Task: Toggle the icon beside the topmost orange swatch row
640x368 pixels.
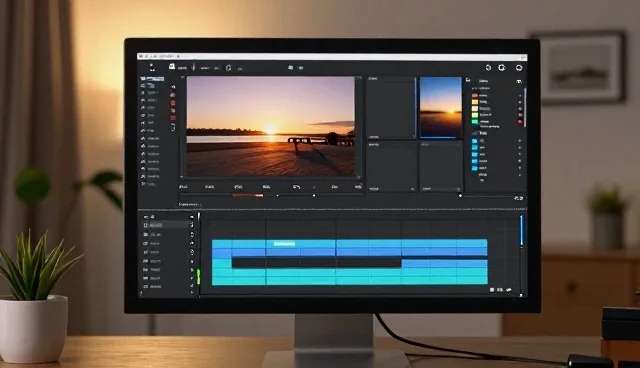Action: click(520, 96)
